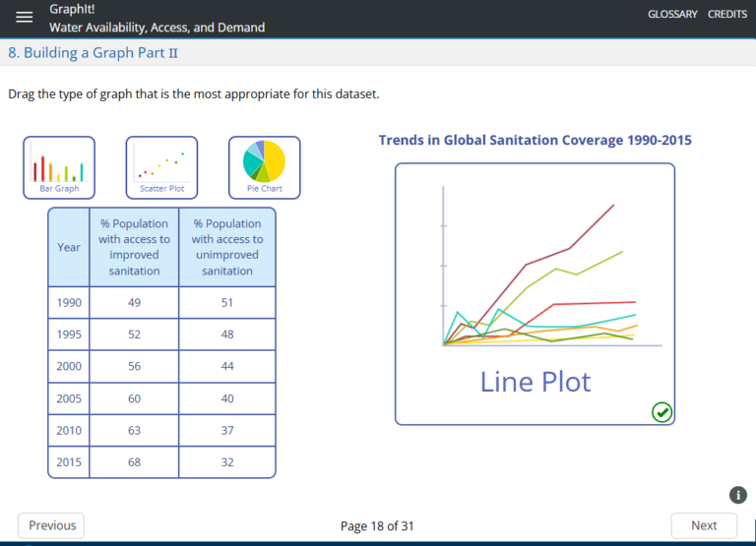The width and height of the screenshot is (756, 546).
Task: Select the Scatter Plot tile
Action: 161,167
